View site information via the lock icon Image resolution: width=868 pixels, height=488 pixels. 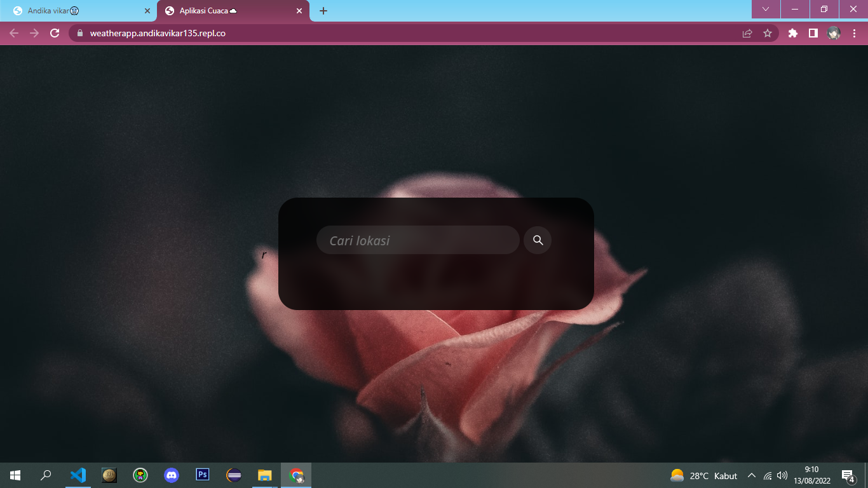coord(80,33)
